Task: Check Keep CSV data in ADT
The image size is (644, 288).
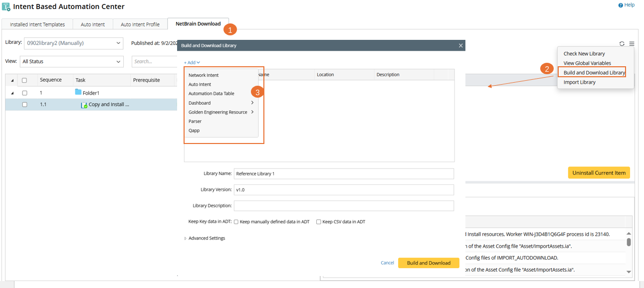Action: pyautogui.click(x=319, y=222)
